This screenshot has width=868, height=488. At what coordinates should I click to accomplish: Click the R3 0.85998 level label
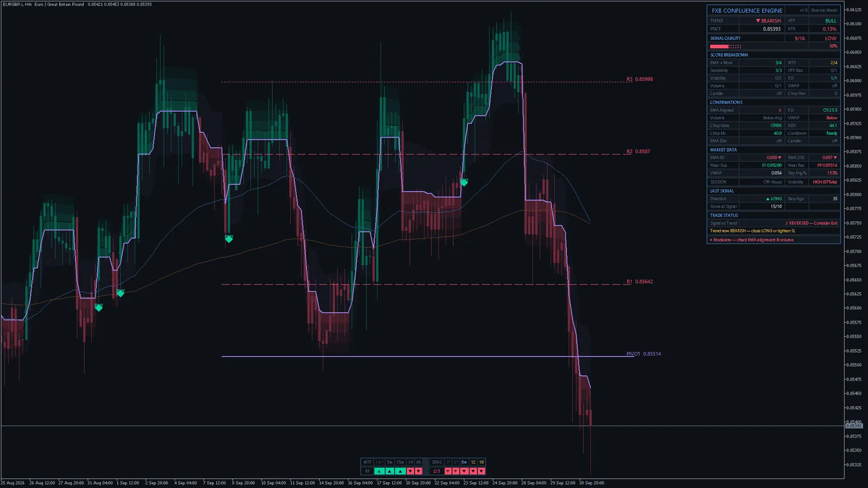[640, 79]
